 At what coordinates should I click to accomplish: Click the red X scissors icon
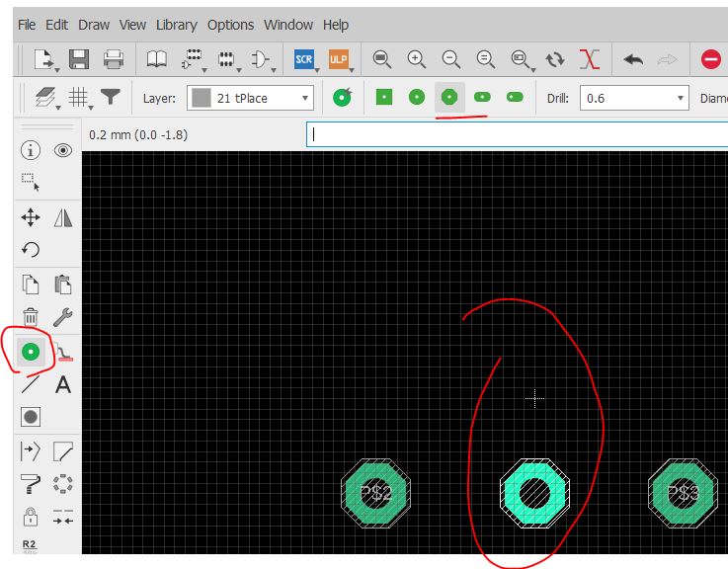(x=590, y=59)
